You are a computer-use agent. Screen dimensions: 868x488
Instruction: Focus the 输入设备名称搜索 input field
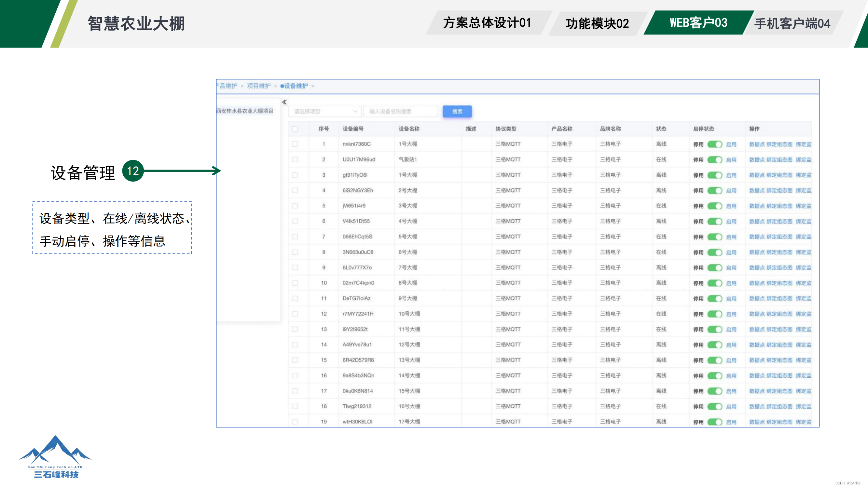coord(400,112)
